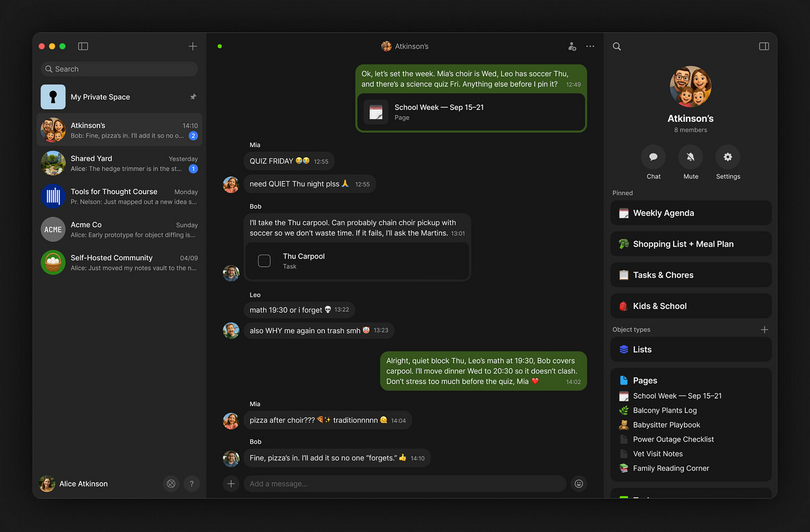Click Mia's avatar next to pizza message
The width and height of the screenshot is (810, 532).
(231, 421)
